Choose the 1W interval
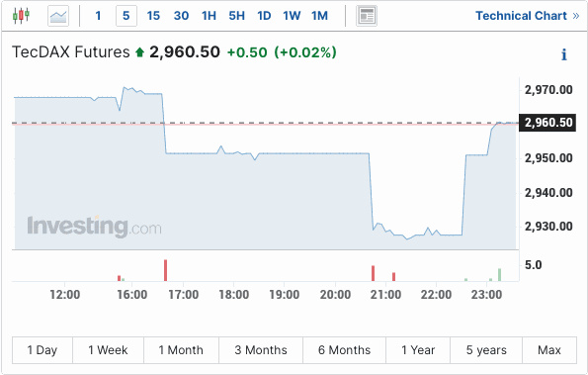Viewport: 588px width, 375px height. point(292,16)
